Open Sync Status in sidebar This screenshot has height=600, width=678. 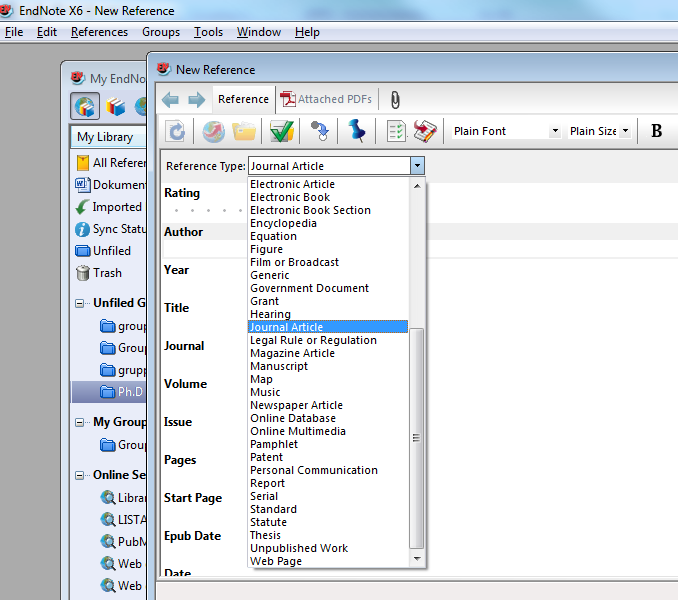tap(111, 229)
